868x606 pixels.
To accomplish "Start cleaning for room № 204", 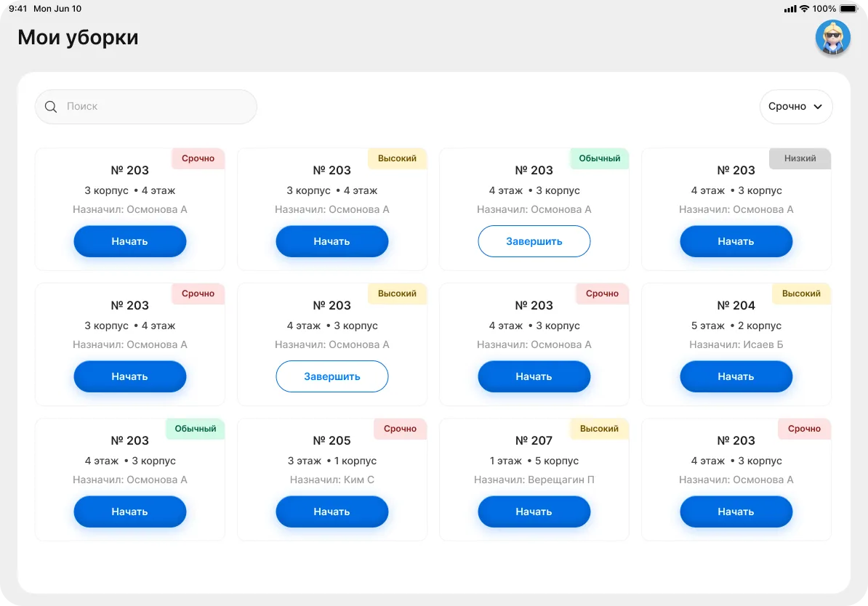I will pos(736,376).
